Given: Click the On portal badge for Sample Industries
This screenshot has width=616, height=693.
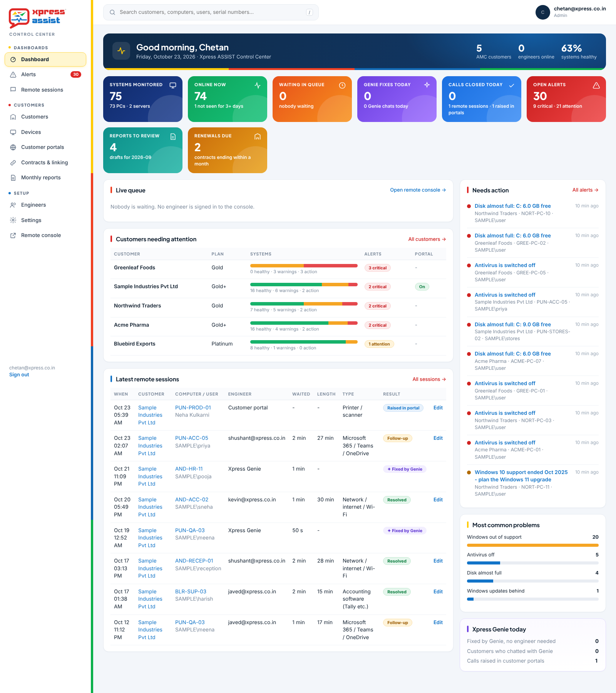Looking at the screenshot, I should [422, 287].
